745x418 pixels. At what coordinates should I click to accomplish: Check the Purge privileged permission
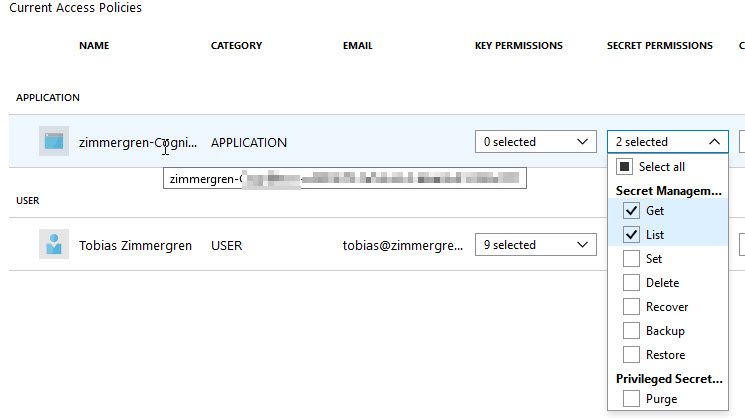pyautogui.click(x=631, y=399)
